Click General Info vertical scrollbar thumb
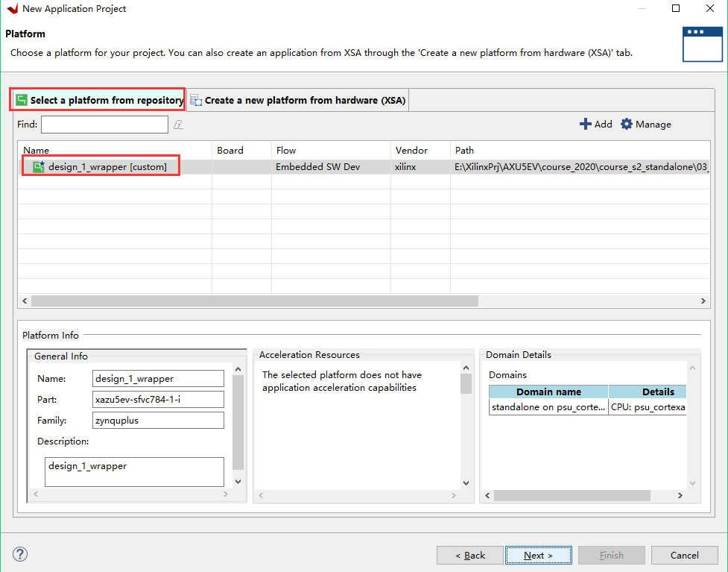This screenshot has width=728, height=572. pyautogui.click(x=238, y=422)
